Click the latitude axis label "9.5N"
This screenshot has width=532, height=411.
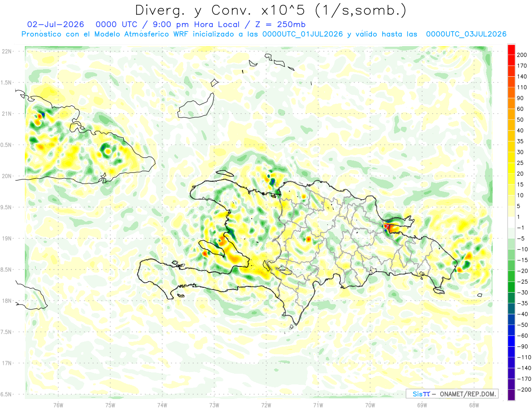point(7,207)
